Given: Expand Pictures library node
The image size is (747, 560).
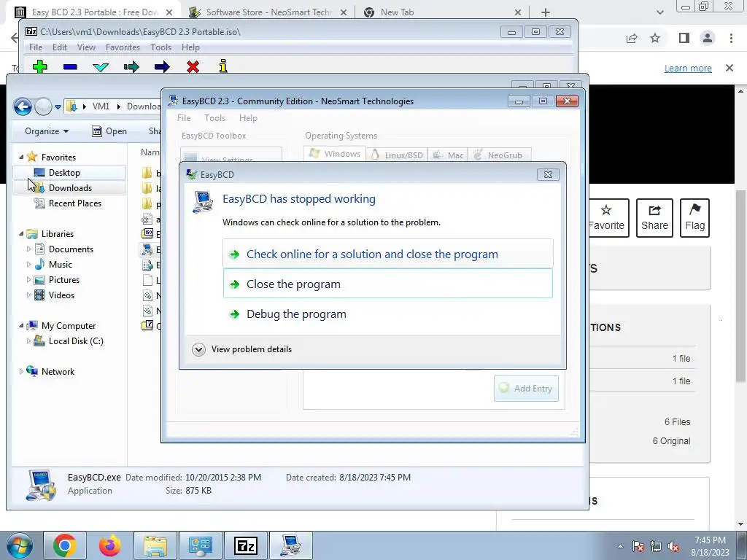Looking at the screenshot, I should (x=28, y=279).
